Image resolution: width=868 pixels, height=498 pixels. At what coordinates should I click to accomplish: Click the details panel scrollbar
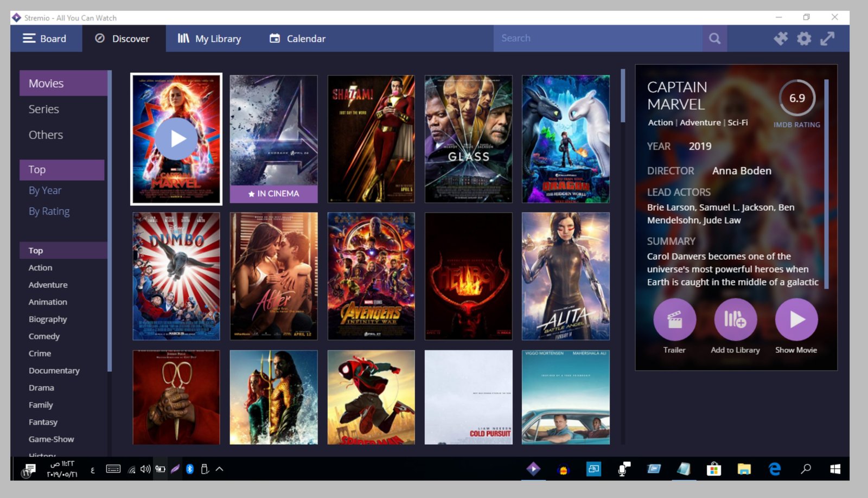click(826, 184)
